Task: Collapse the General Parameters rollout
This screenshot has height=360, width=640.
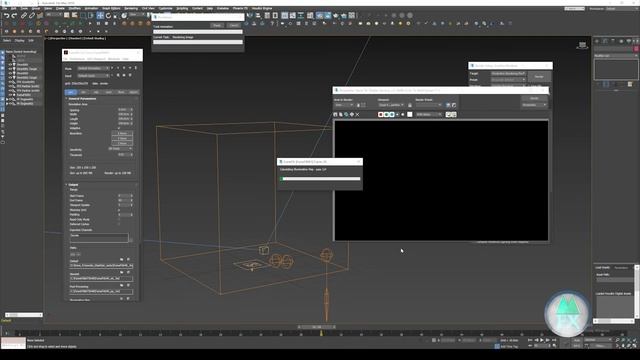Action: point(82,99)
